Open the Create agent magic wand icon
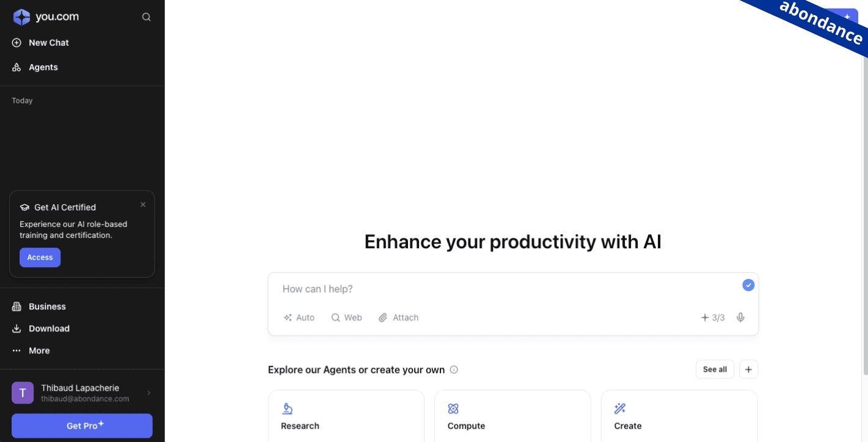Image resolution: width=868 pixels, height=442 pixels. pyautogui.click(x=620, y=408)
